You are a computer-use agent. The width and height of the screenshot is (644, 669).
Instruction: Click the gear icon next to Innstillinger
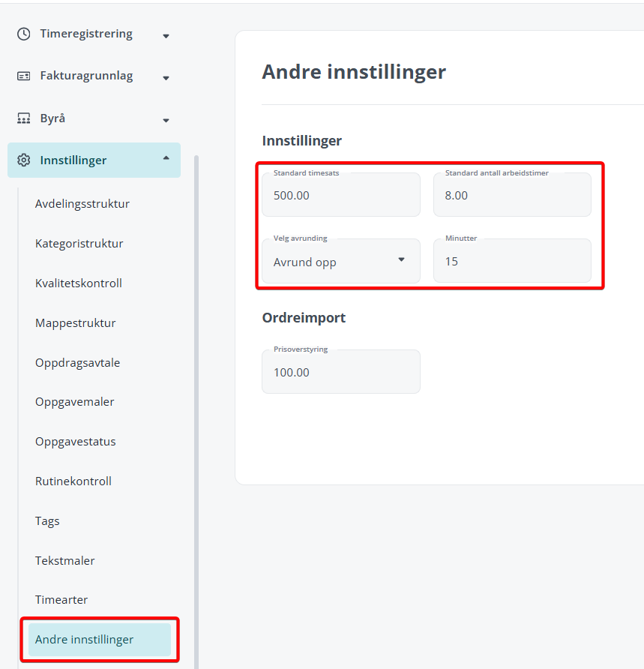point(23,160)
